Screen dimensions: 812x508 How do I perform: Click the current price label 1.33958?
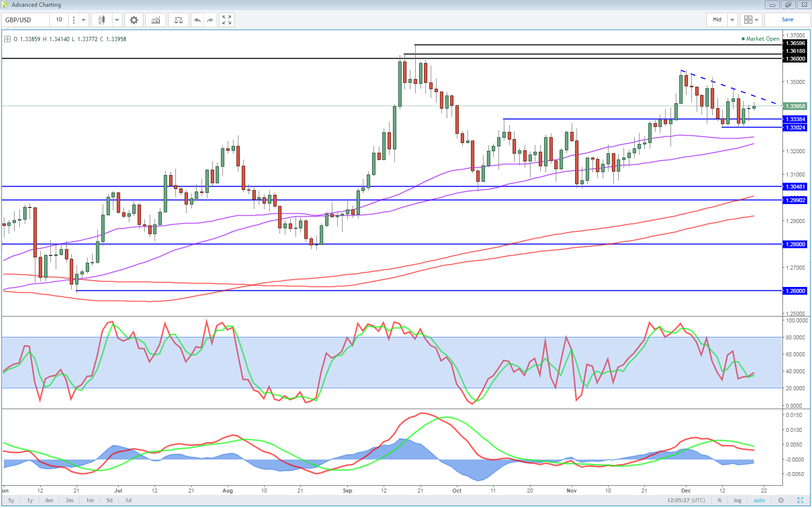(795, 106)
